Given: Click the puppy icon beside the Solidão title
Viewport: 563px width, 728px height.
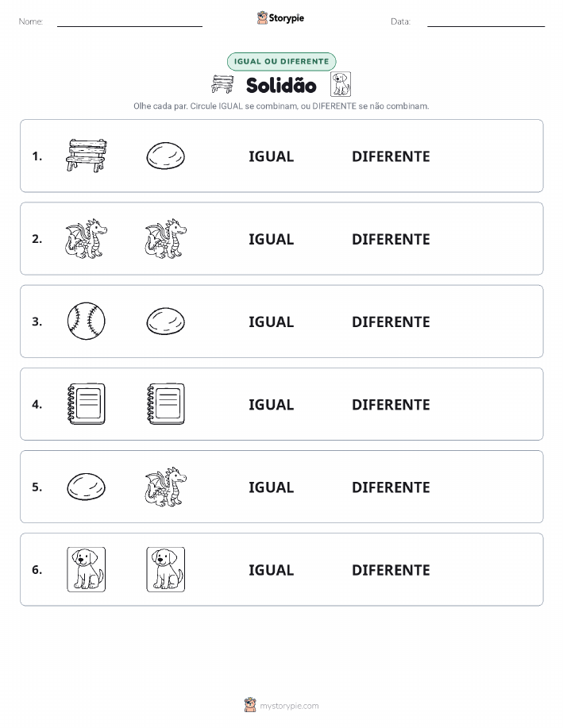Looking at the screenshot, I should 341,84.
